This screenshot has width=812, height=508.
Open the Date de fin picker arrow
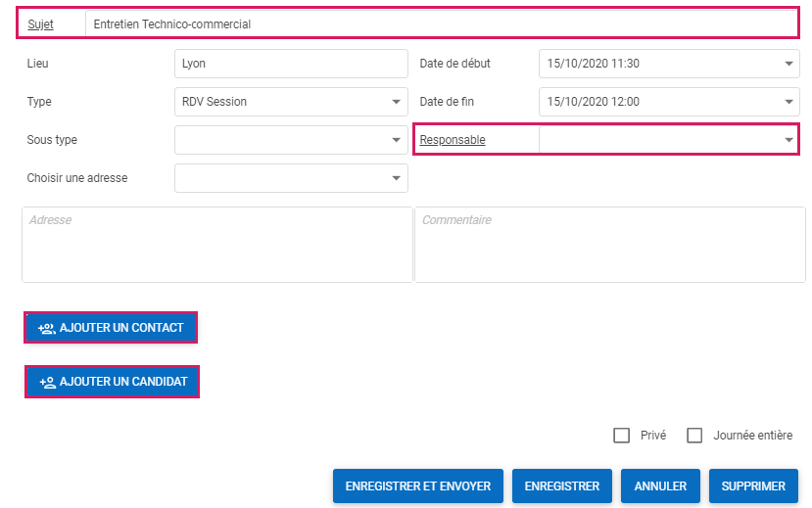point(789,102)
